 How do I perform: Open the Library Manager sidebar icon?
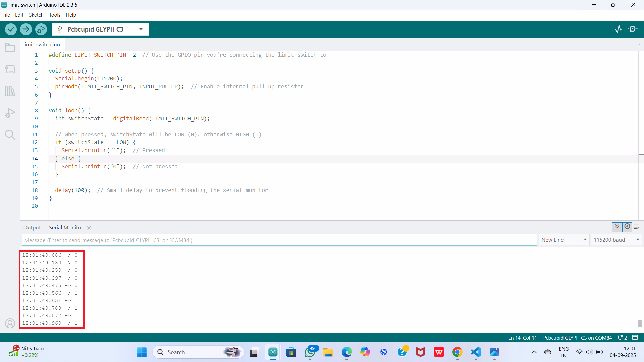[x=10, y=91]
